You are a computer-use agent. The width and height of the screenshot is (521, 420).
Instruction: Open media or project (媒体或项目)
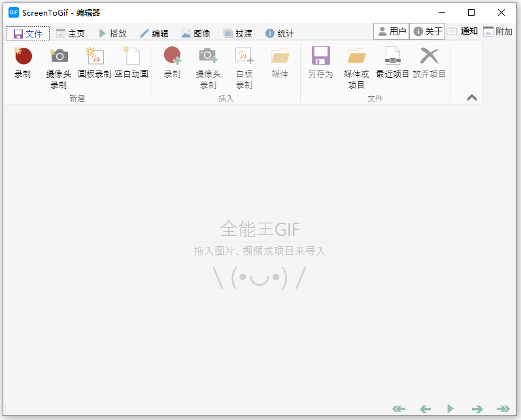pos(356,68)
